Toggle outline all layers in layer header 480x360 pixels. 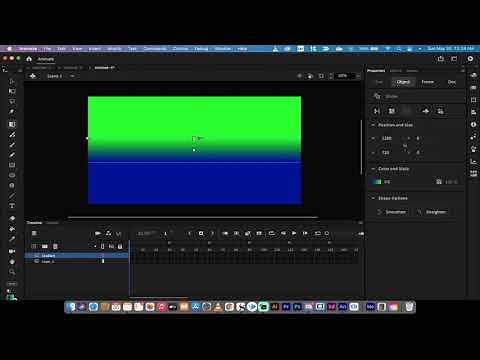(102, 246)
